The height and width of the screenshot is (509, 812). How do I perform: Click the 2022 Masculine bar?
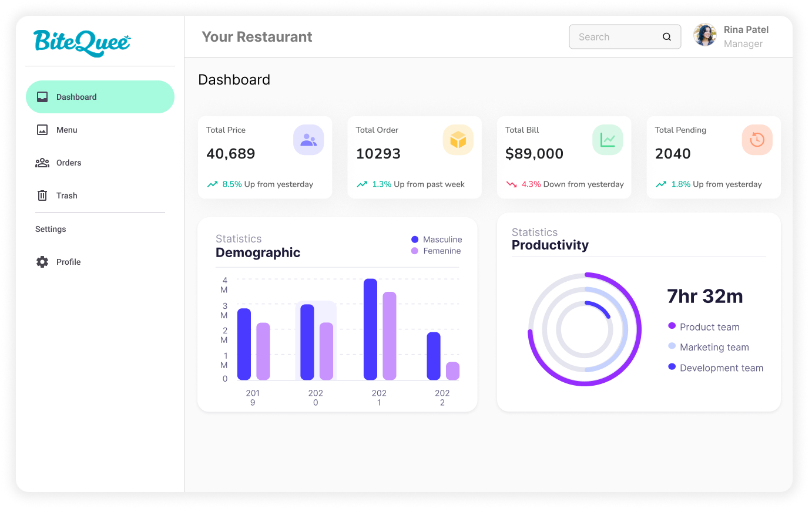pyautogui.click(x=434, y=356)
